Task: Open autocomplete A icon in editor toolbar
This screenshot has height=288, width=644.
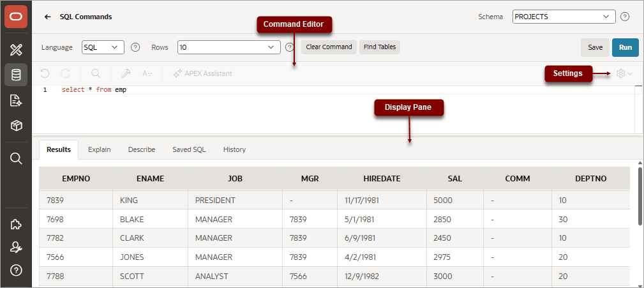Action: (147, 73)
